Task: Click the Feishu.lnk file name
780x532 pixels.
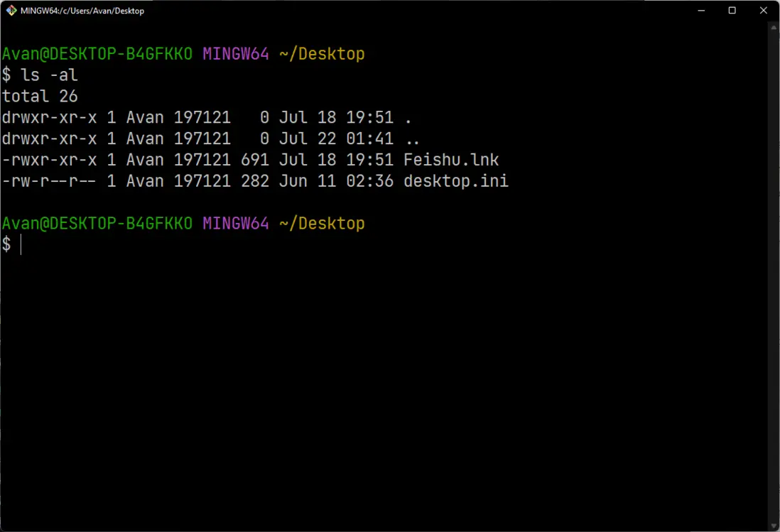Action: click(x=451, y=161)
